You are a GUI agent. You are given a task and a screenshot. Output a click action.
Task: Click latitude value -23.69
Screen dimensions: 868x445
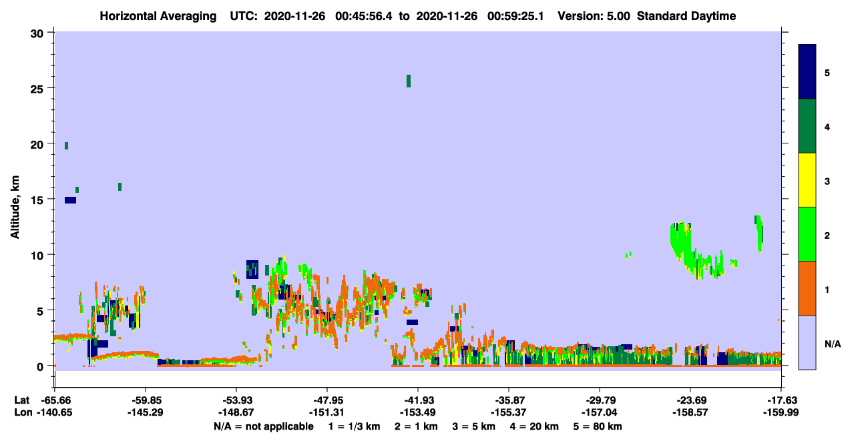pyautogui.click(x=690, y=400)
